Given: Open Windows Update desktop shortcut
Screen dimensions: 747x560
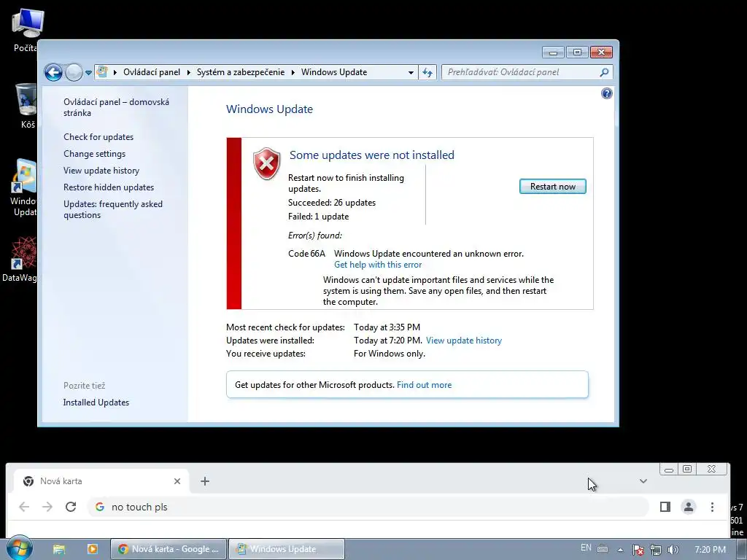Looking at the screenshot, I should click(24, 187).
